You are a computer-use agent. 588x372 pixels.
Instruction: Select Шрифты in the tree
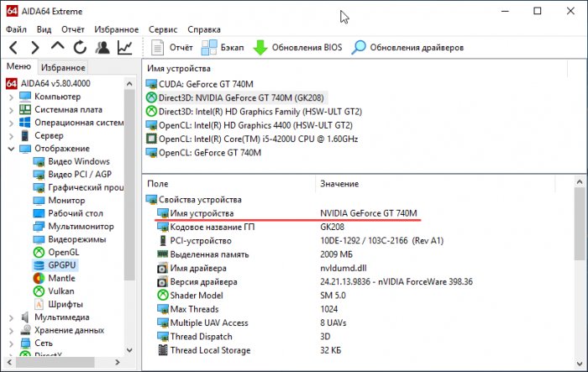coord(58,304)
